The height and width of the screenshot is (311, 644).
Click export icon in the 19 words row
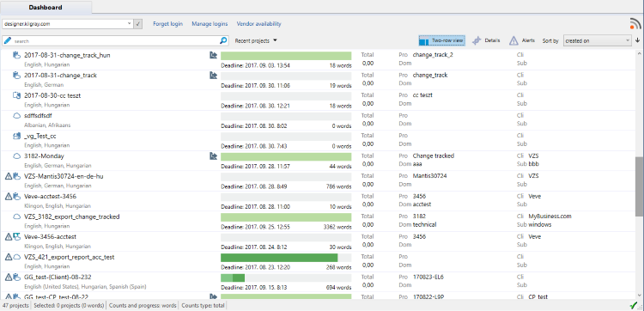(x=213, y=76)
